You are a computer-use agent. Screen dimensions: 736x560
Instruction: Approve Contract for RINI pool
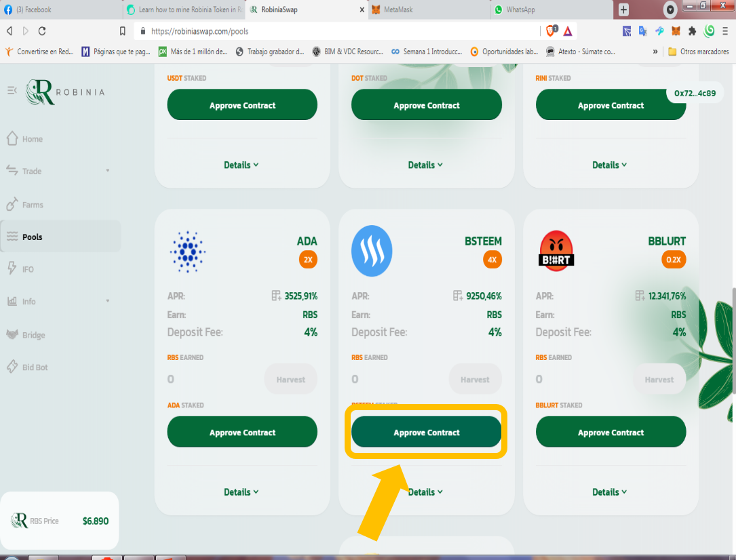(x=611, y=104)
